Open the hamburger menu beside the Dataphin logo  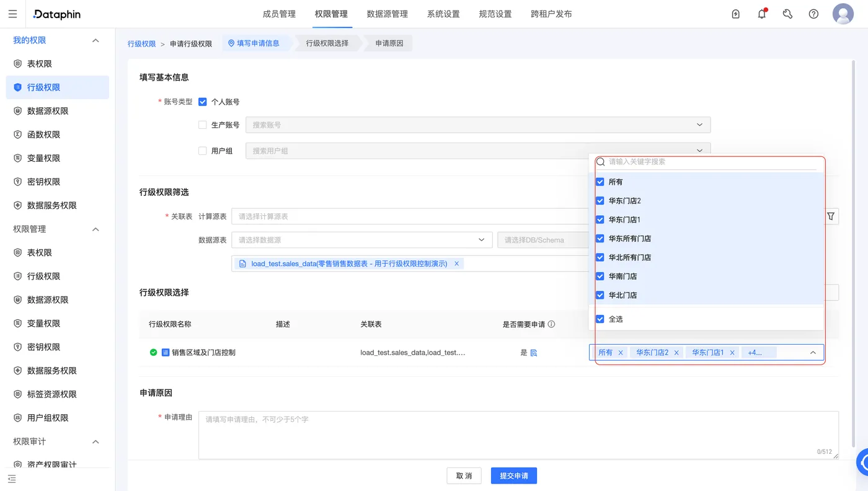point(13,14)
